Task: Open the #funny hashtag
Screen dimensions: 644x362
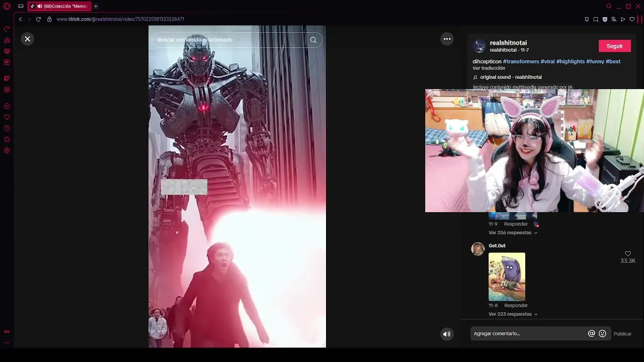Action: click(595, 61)
